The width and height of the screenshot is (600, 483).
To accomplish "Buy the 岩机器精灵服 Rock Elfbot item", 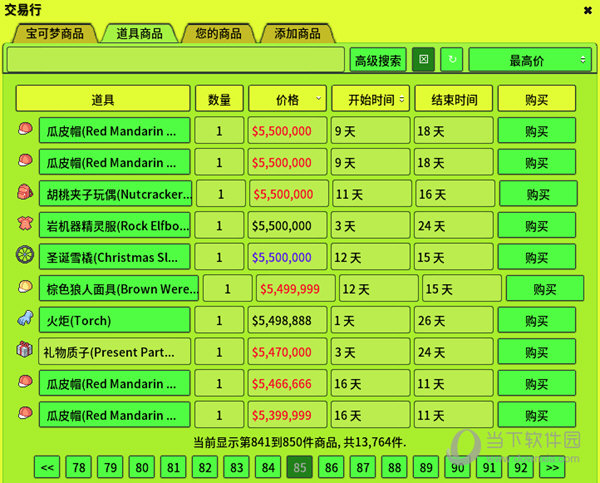I will tap(537, 225).
